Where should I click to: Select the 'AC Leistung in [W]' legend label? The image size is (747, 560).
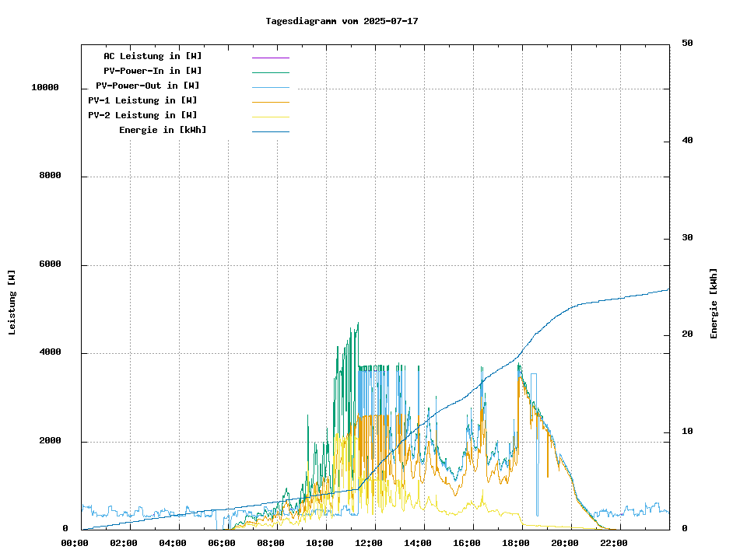tap(153, 56)
